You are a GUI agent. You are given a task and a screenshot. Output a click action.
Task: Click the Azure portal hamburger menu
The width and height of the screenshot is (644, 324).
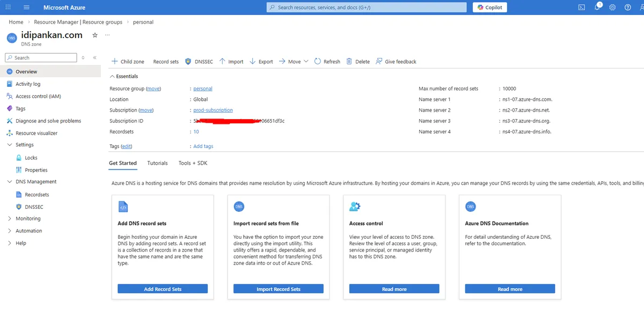tap(26, 7)
